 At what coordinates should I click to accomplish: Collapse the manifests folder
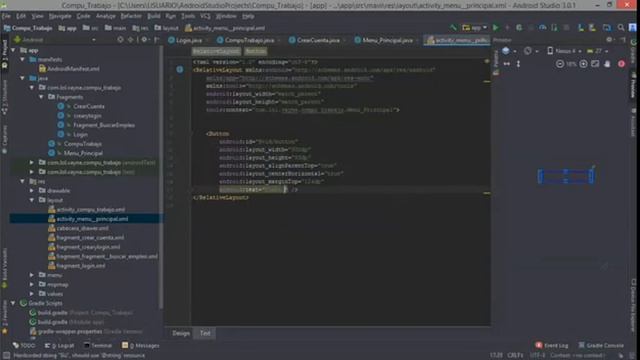point(22,59)
